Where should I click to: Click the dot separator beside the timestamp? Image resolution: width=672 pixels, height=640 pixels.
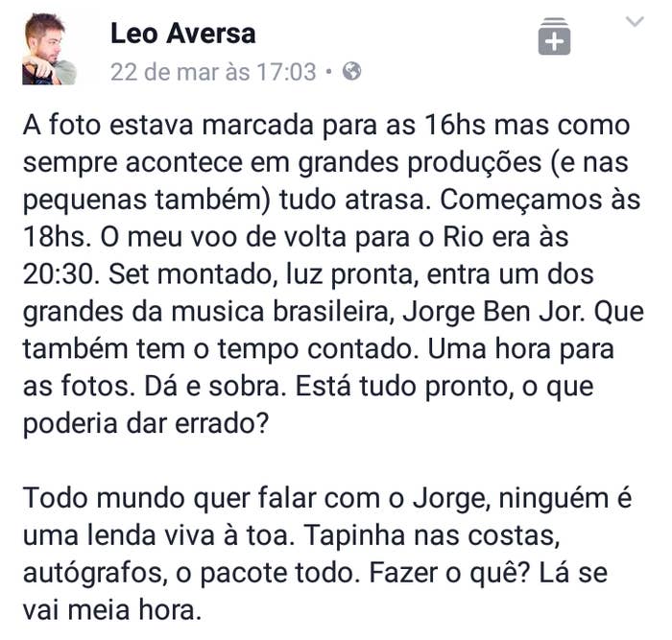pos(328,72)
